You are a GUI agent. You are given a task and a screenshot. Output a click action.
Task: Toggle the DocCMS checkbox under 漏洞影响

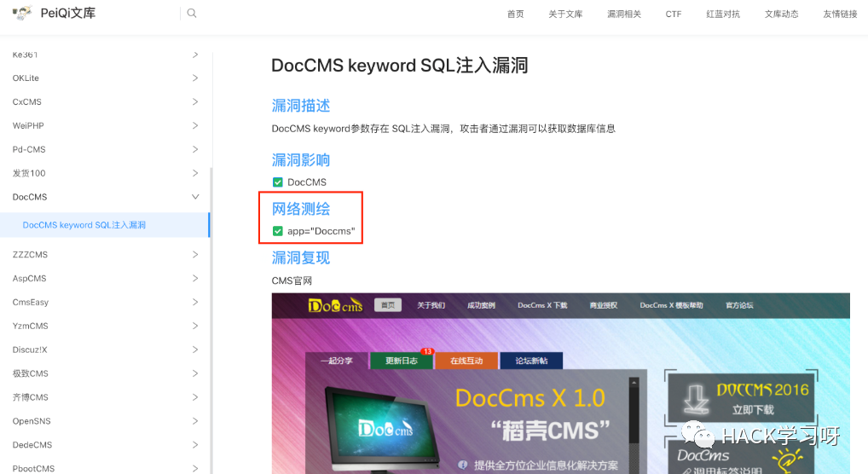tap(278, 182)
